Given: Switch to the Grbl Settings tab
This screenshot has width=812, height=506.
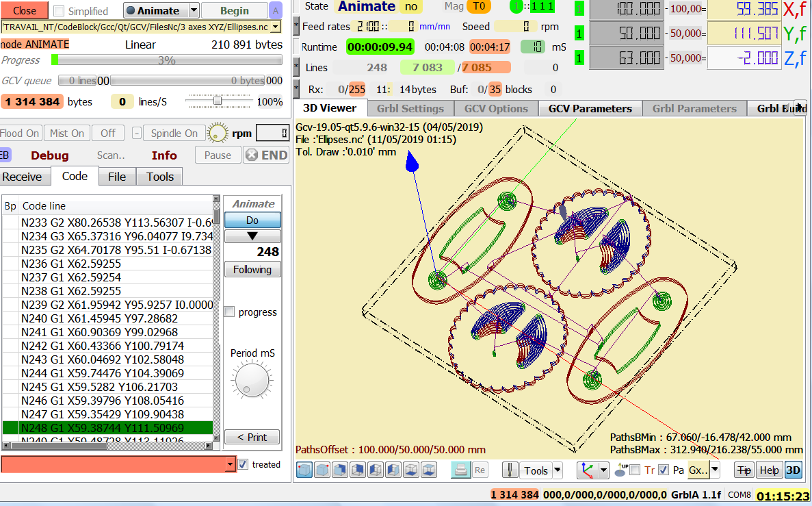Looking at the screenshot, I should pyautogui.click(x=410, y=108).
